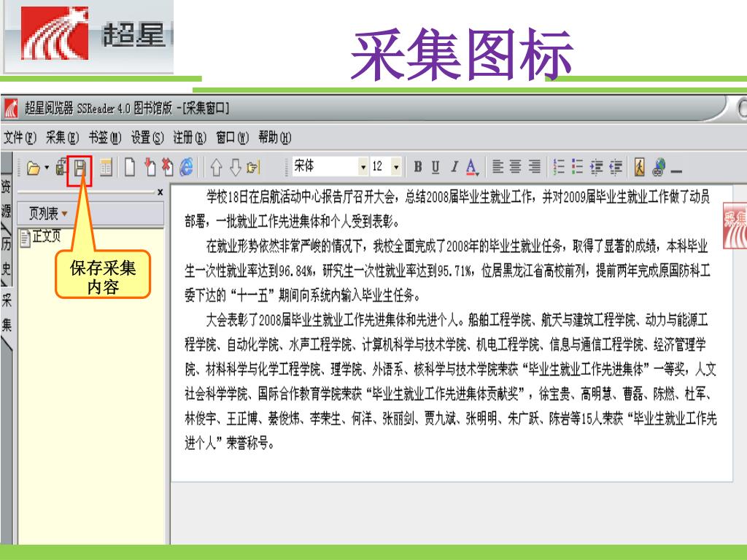Click the export device icon beside save

point(61,167)
